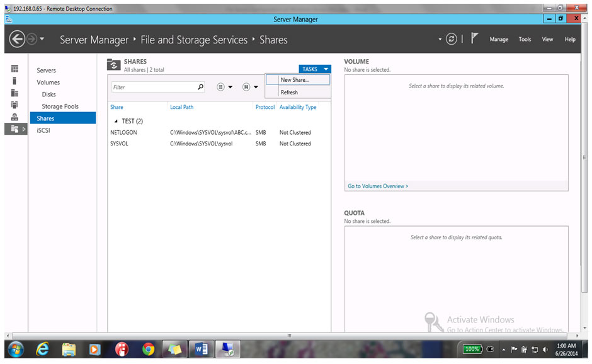This screenshot has height=364, width=592.
Task: Open Windows Explorer from taskbar
Action: pos(69,350)
